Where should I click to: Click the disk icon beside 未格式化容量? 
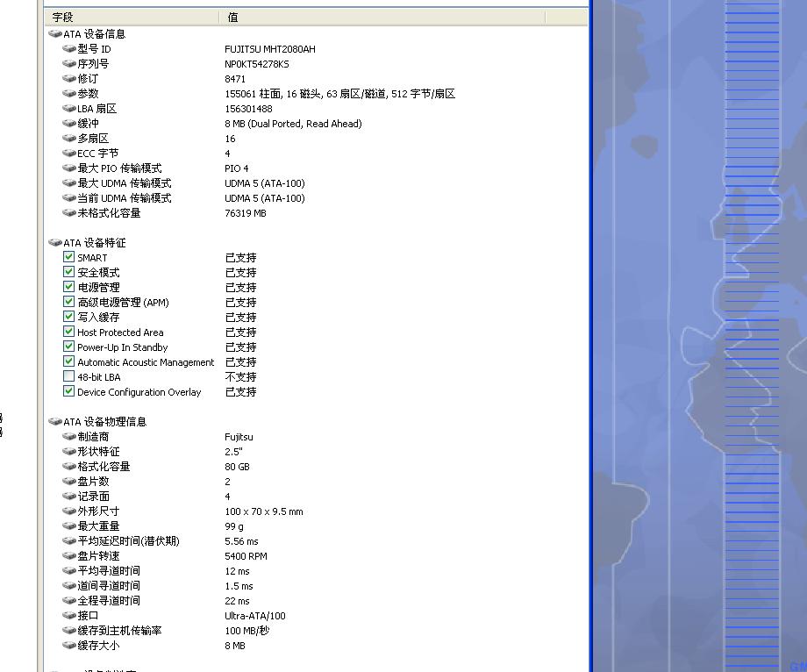pyautogui.click(x=69, y=213)
